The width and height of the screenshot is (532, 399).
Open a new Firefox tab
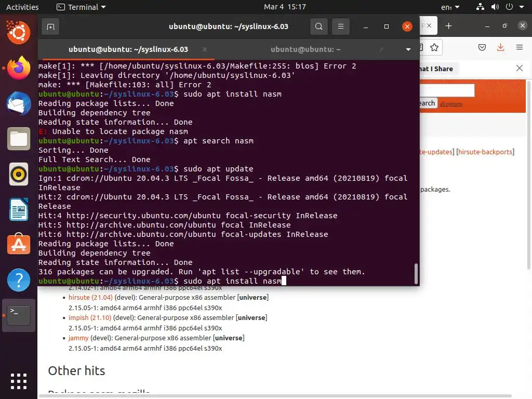[x=448, y=26]
